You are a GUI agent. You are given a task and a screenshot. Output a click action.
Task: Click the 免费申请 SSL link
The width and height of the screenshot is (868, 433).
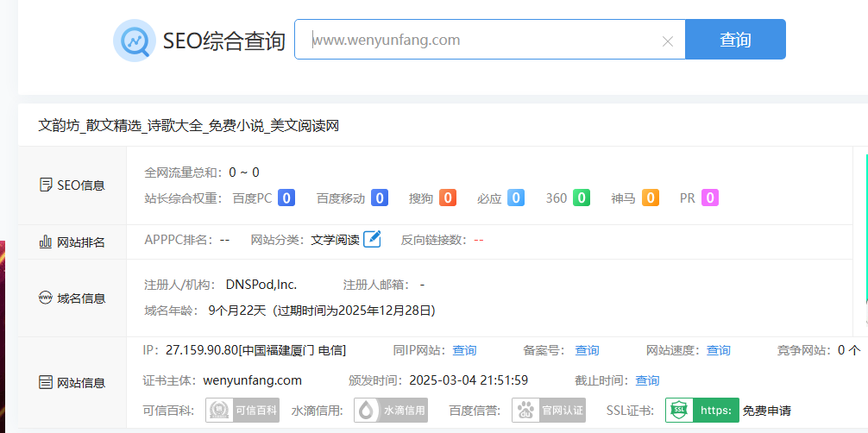tap(767, 411)
